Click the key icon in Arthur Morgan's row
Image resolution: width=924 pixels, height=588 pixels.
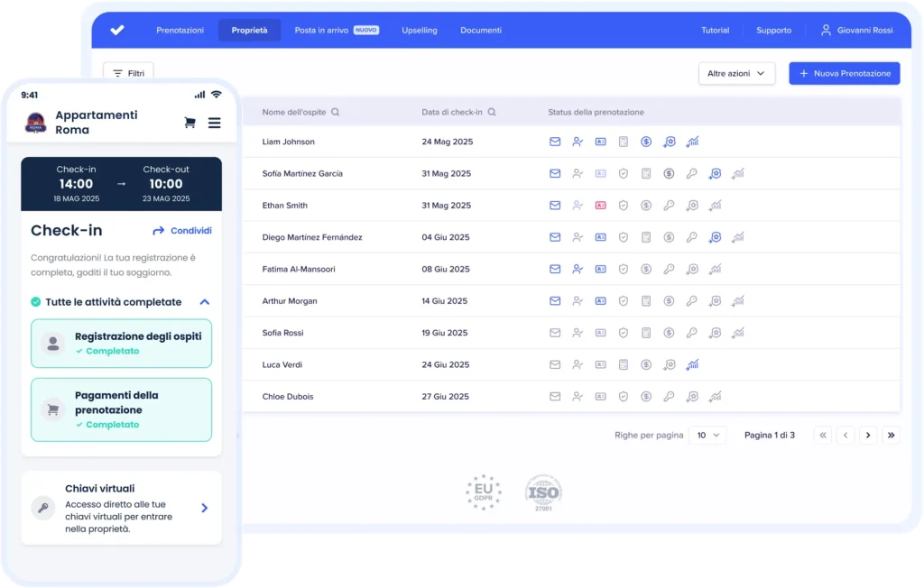692,301
